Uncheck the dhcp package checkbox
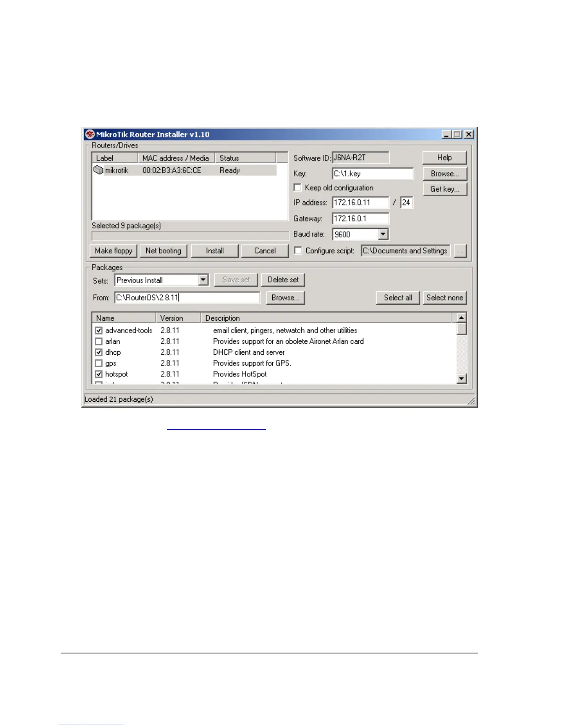 (98, 353)
